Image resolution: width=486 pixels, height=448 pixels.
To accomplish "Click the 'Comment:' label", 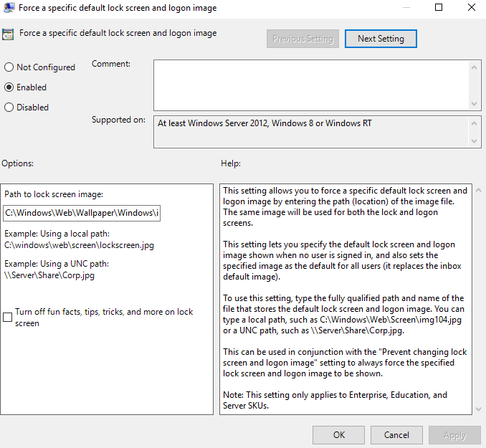I will 111,64.
